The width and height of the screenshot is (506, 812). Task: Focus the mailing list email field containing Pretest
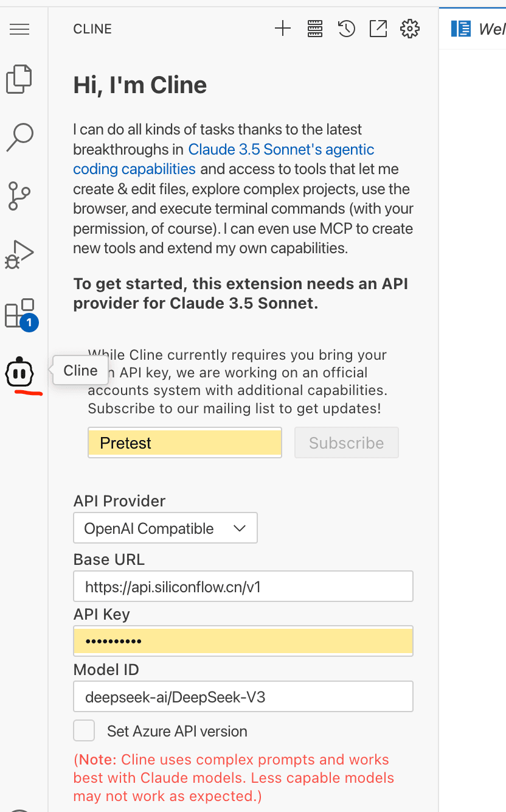click(x=185, y=443)
